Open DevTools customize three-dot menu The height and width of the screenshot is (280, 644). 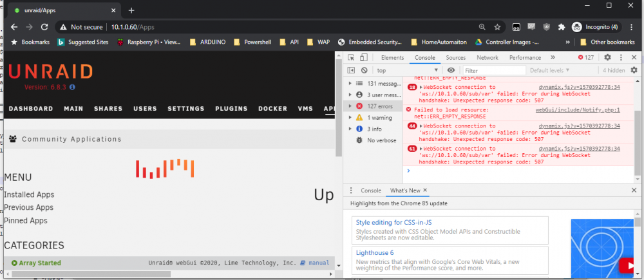pyautogui.click(x=621, y=57)
